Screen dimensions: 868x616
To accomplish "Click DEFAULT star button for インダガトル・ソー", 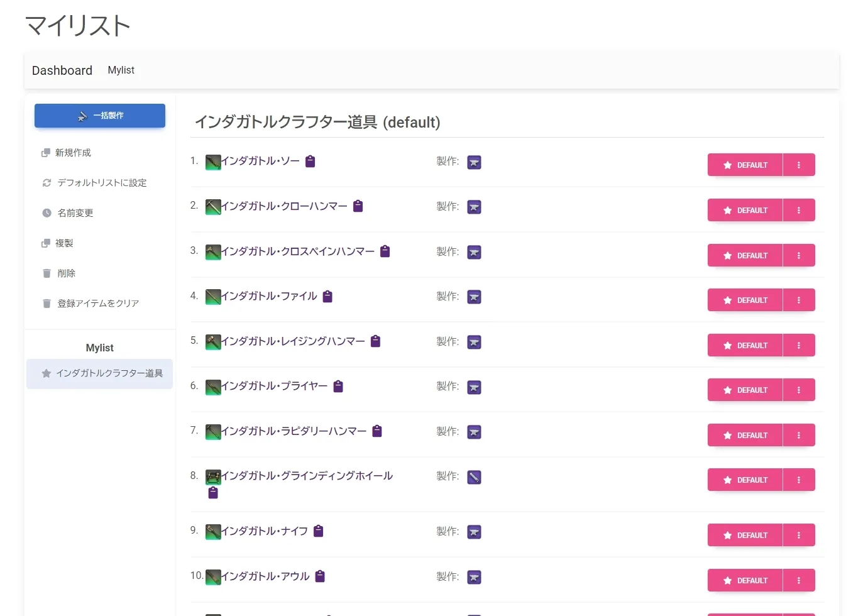I will click(x=745, y=165).
